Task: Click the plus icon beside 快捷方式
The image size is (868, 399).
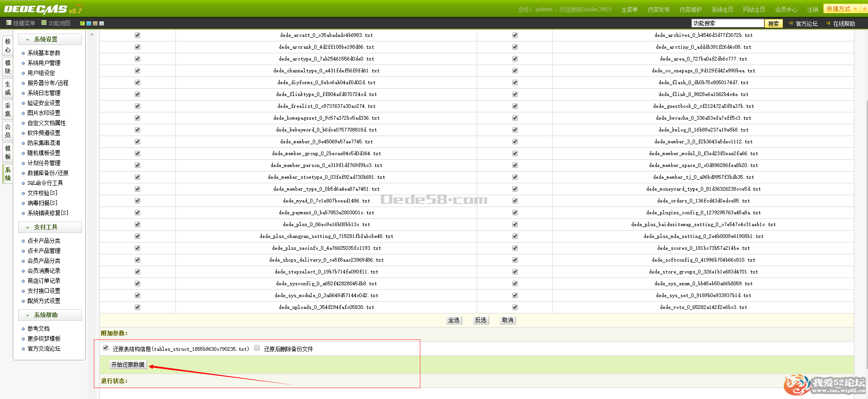Action: click(864, 9)
